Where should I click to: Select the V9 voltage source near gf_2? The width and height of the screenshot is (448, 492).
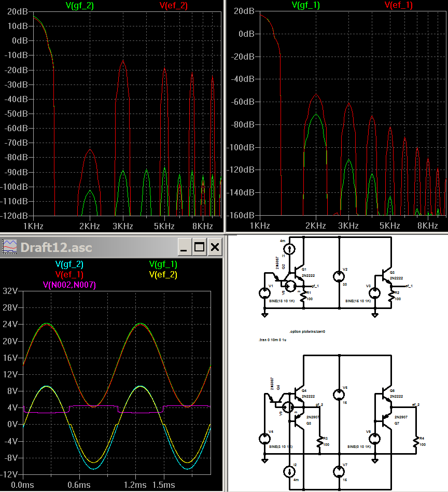pyautogui.click(x=288, y=407)
